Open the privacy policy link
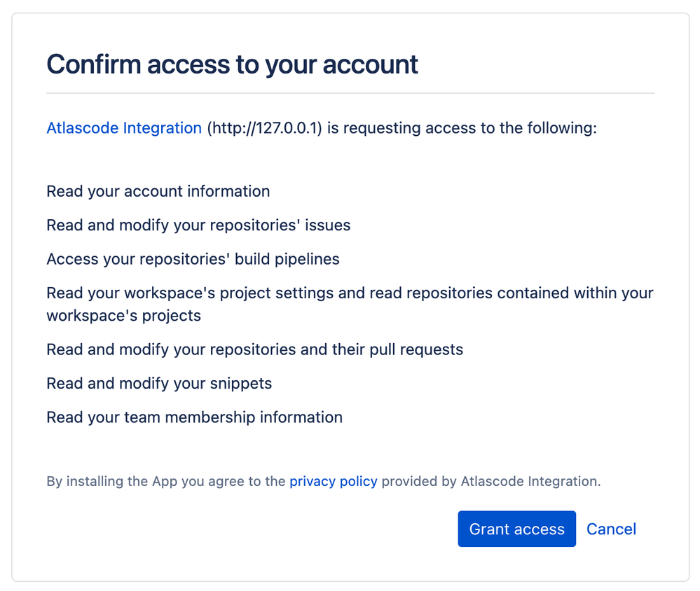Screen dimensions: 700x591 [x=333, y=481]
